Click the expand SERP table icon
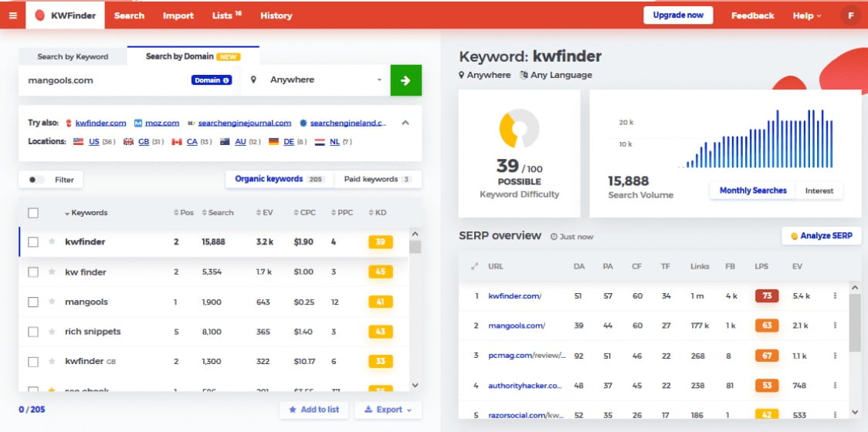The image size is (868, 432). (474, 266)
